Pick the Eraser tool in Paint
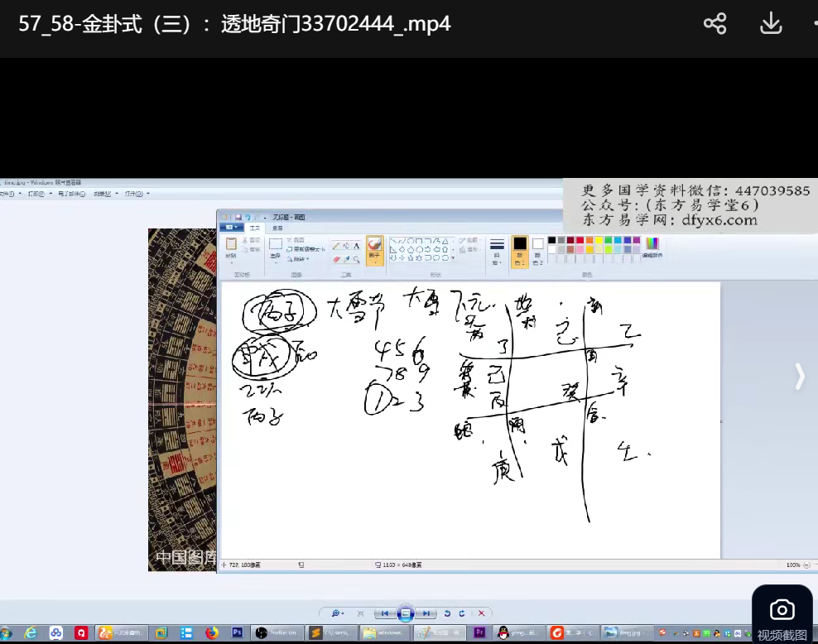 [336, 259]
